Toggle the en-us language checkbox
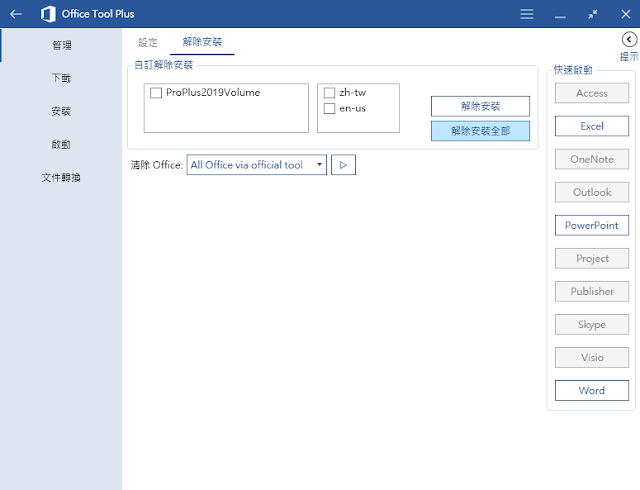 click(x=329, y=109)
